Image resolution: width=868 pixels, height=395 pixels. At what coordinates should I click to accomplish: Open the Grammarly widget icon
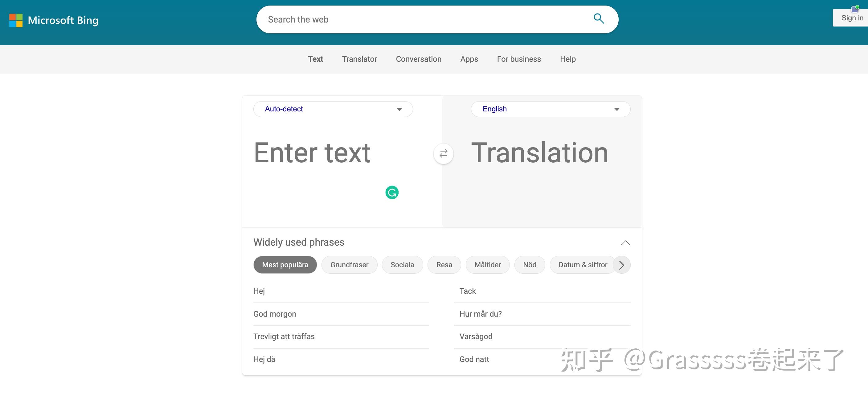pyautogui.click(x=391, y=193)
